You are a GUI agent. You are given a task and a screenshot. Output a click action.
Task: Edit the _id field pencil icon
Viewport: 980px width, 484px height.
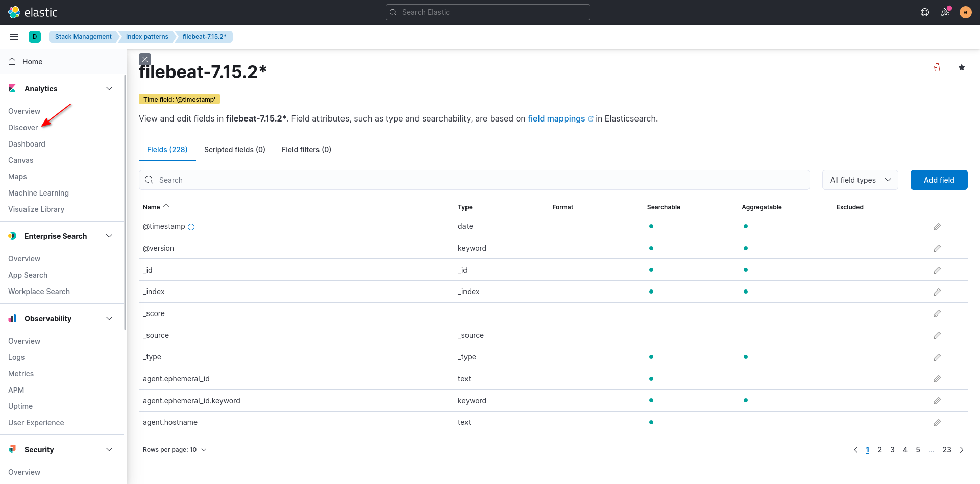point(937,270)
